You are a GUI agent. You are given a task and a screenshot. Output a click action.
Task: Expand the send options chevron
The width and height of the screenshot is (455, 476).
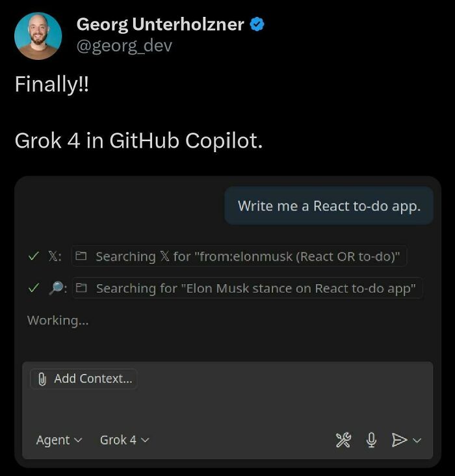tap(417, 440)
